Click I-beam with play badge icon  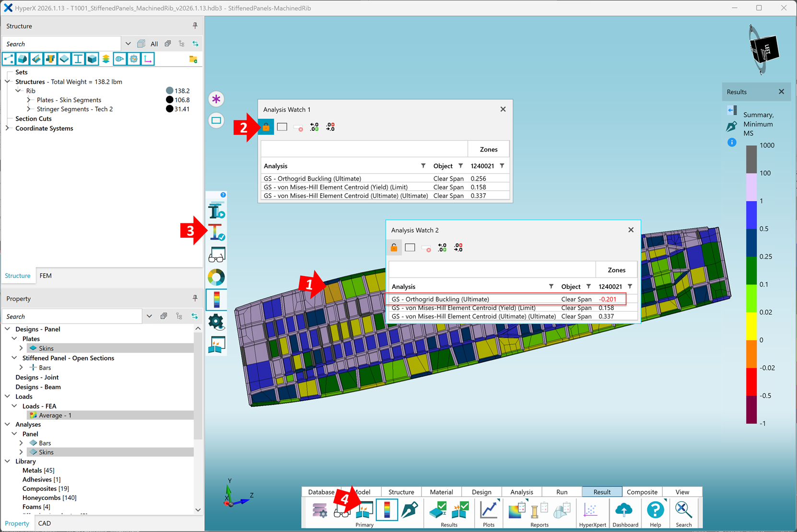216,211
